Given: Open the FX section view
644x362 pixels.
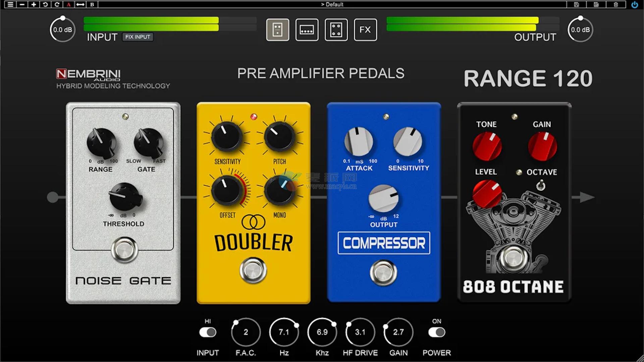Looking at the screenshot, I should 365,30.
